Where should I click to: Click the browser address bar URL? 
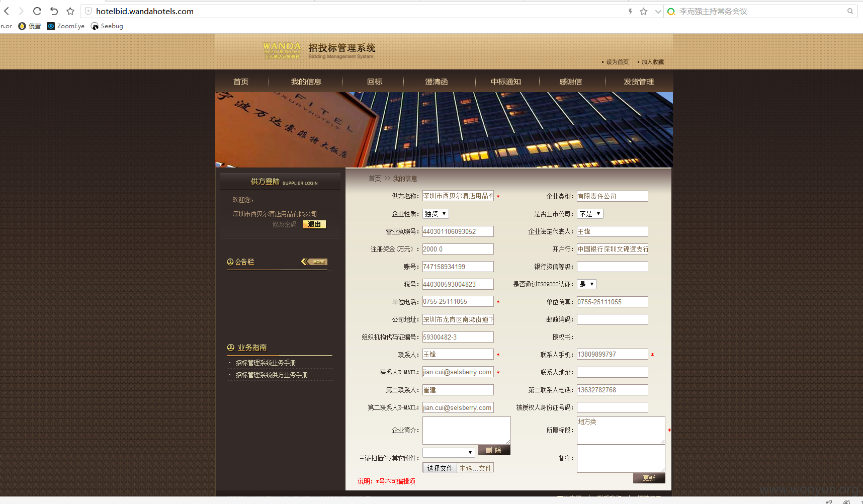(x=145, y=11)
